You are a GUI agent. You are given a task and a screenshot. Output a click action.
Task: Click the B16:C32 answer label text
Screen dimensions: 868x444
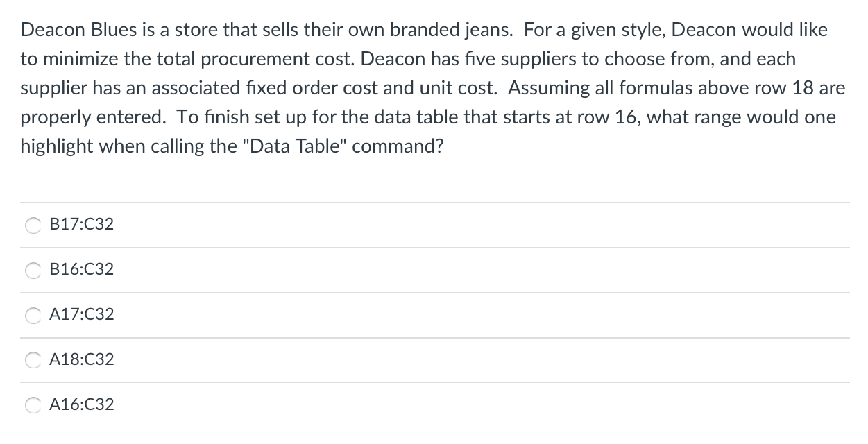point(82,270)
